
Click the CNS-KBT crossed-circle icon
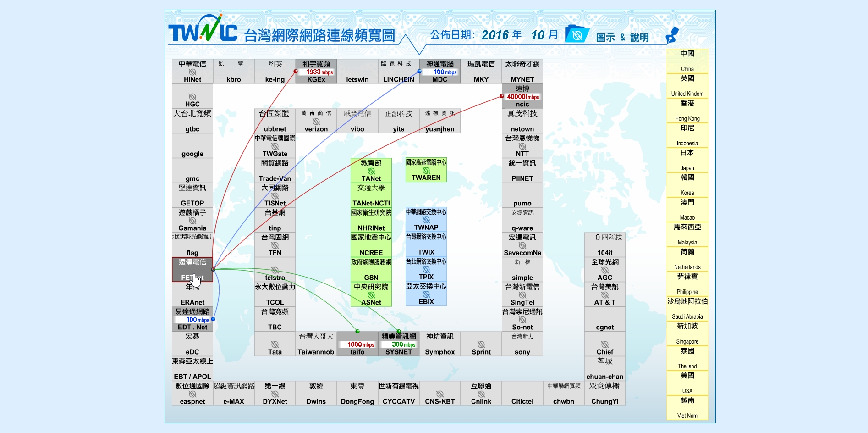440,394
